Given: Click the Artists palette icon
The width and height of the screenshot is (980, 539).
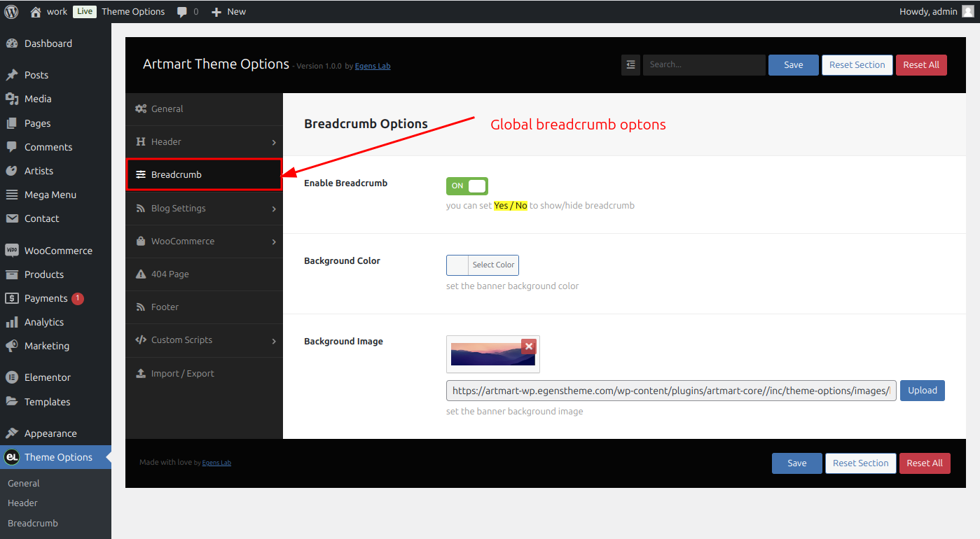Looking at the screenshot, I should click(x=12, y=171).
